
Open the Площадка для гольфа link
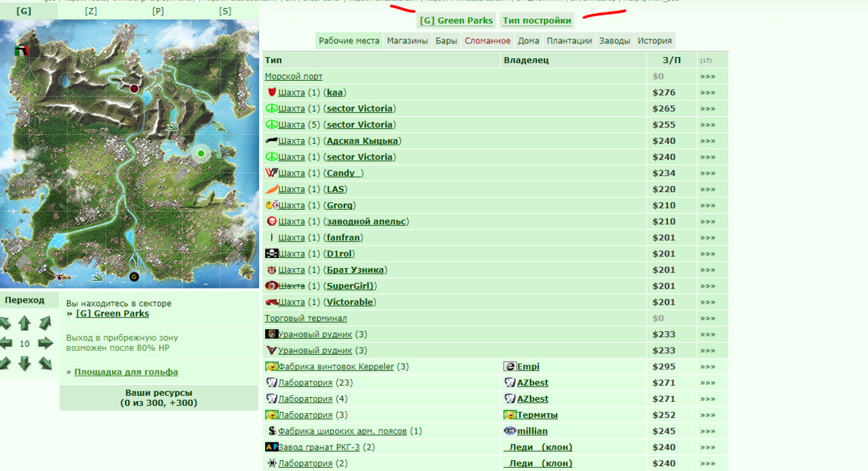[126, 372]
